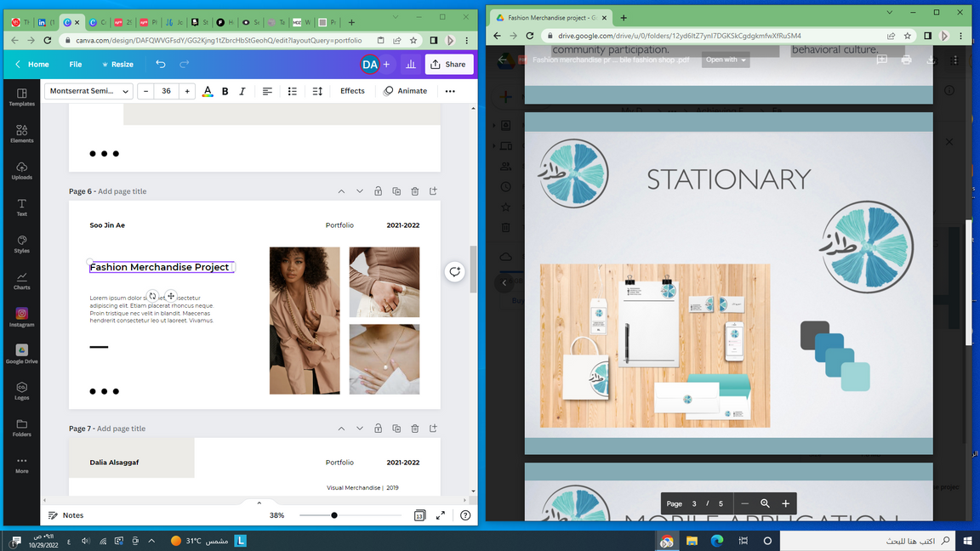Adjust the Canva zoom slider handle
Screen dimensions: 980x551
point(334,515)
